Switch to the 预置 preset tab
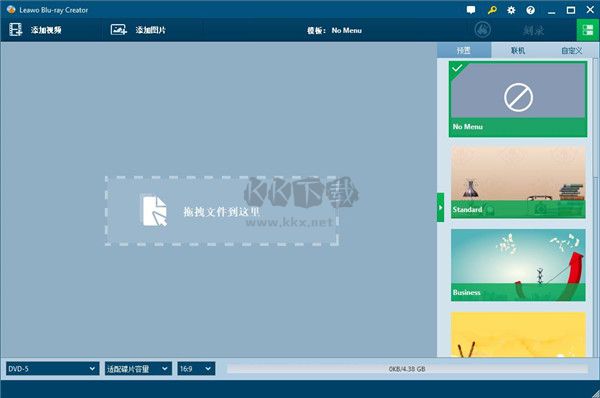Image resolution: width=600 pixels, height=398 pixels. [464, 50]
